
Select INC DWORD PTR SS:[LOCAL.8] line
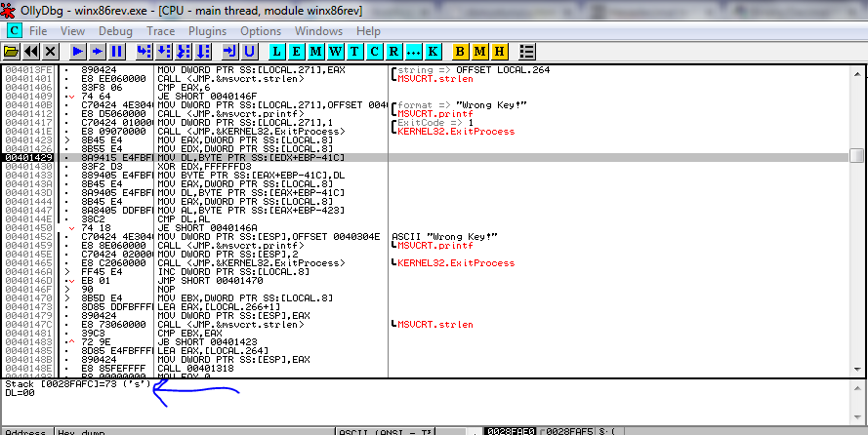tap(233, 271)
